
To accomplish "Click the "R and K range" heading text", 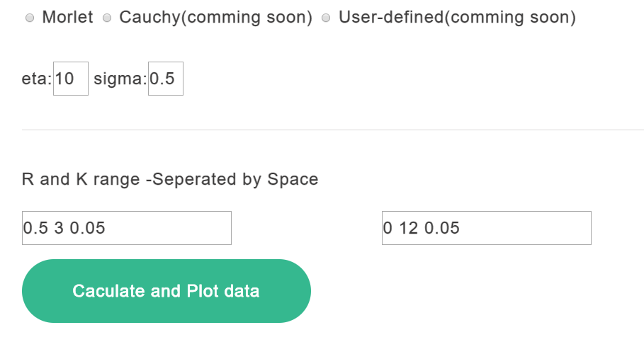I will pos(81,179).
